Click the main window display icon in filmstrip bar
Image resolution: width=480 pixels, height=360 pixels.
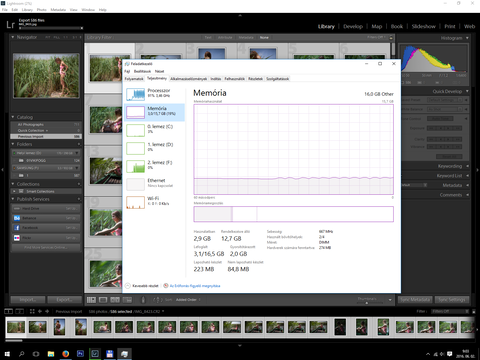pos(8,311)
